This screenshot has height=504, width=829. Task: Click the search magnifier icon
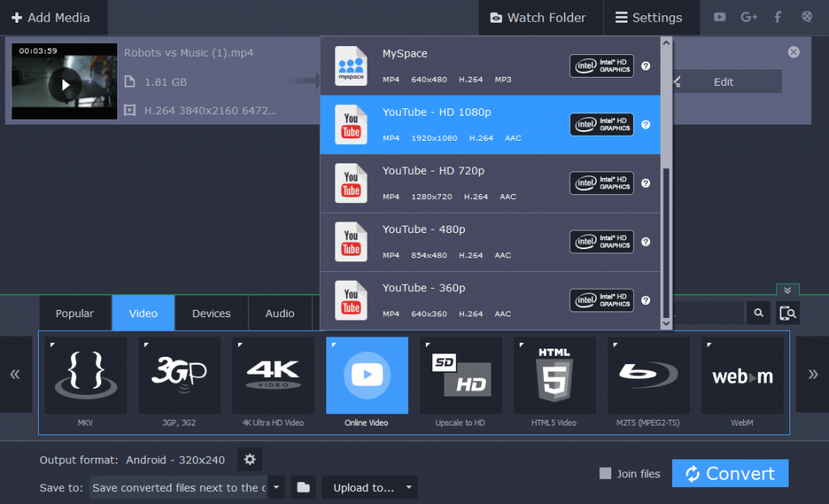(759, 313)
